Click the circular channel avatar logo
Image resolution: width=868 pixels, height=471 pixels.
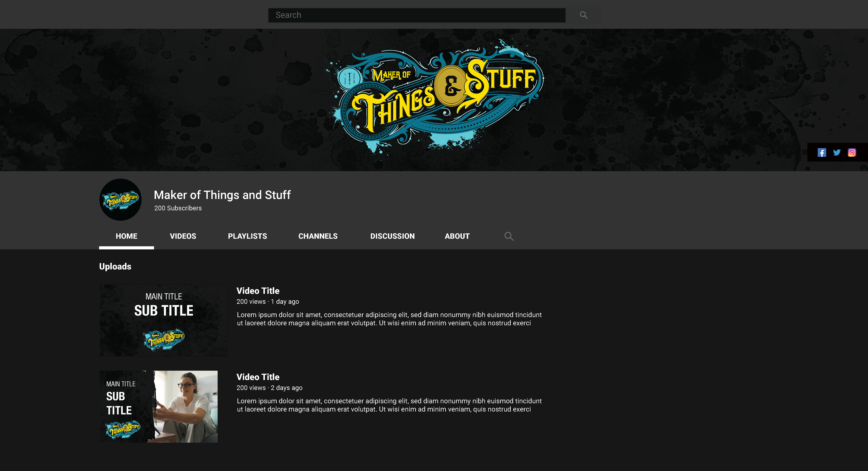pos(120,200)
